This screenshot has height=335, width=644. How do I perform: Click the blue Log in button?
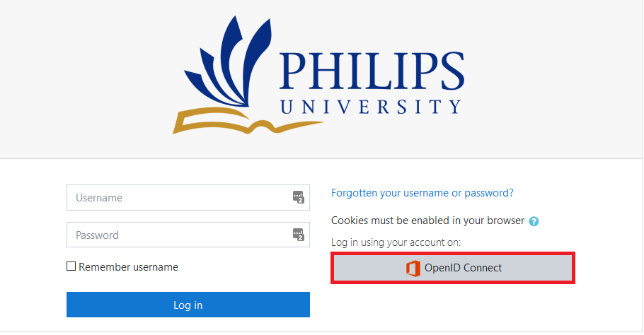point(188,305)
